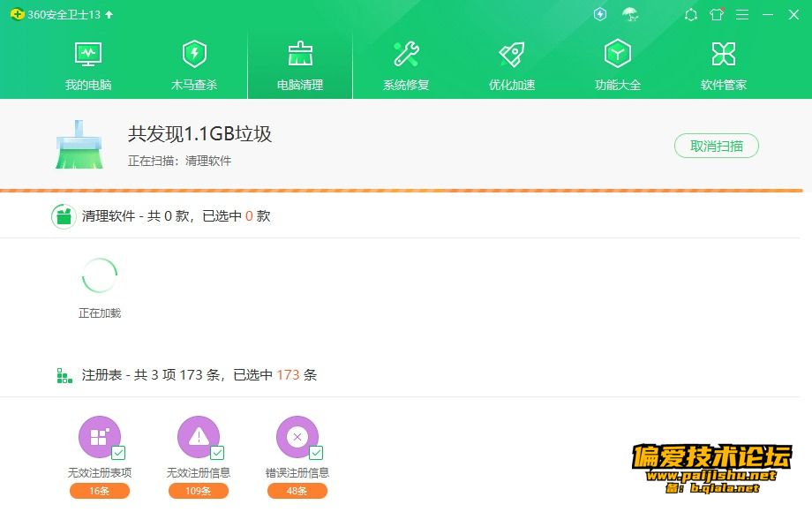Uncheck the 错误注册信息 checkbox
812x512 pixels.
pos(316,453)
